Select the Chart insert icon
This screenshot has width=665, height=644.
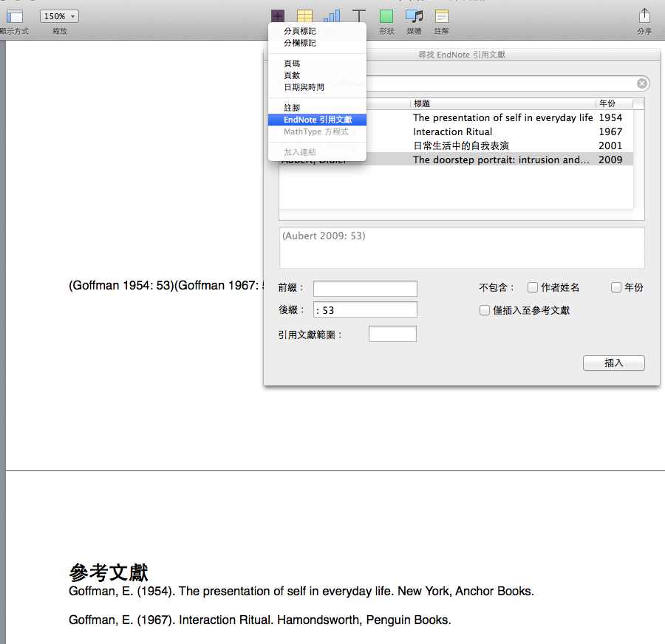tap(332, 16)
